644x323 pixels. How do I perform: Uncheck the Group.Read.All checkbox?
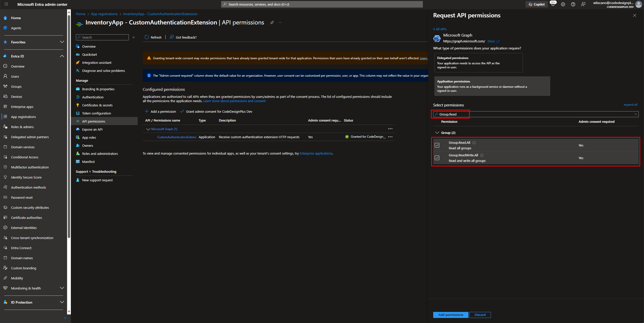pos(437,145)
